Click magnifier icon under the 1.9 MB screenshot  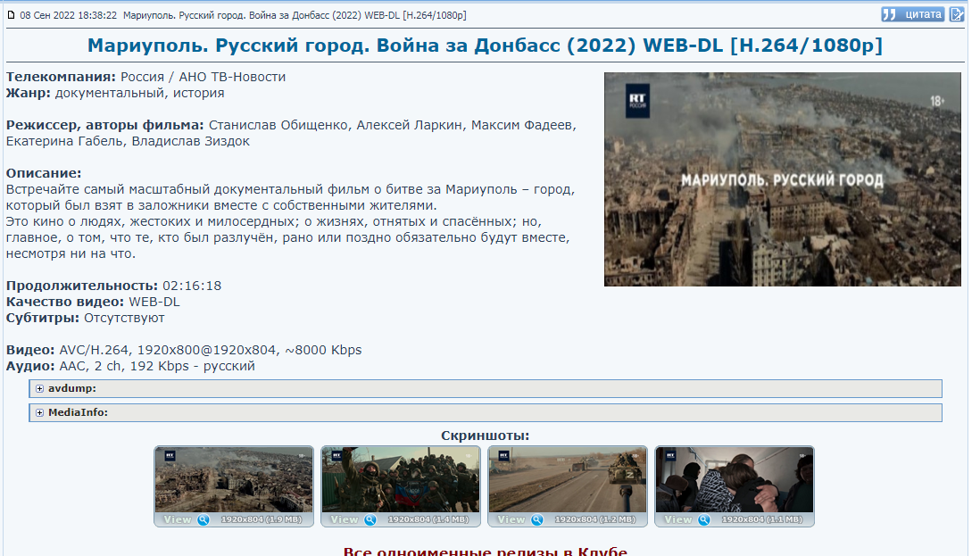coord(203,519)
